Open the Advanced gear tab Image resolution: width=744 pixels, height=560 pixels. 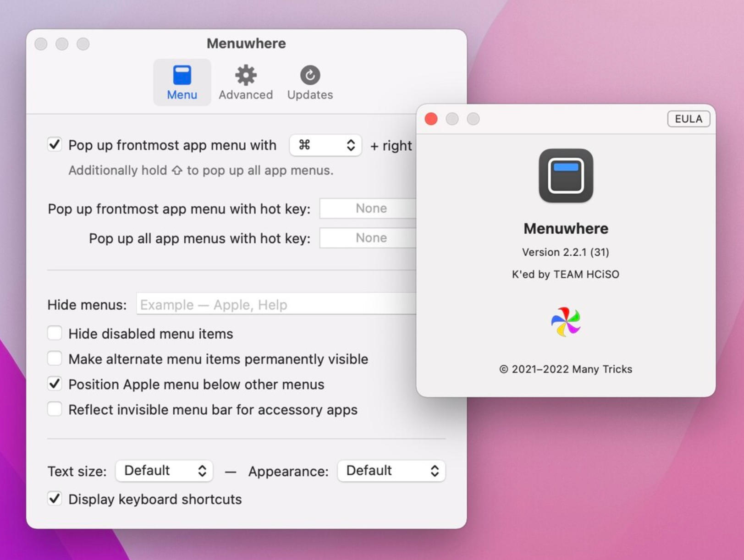click(x=246, y=82)
